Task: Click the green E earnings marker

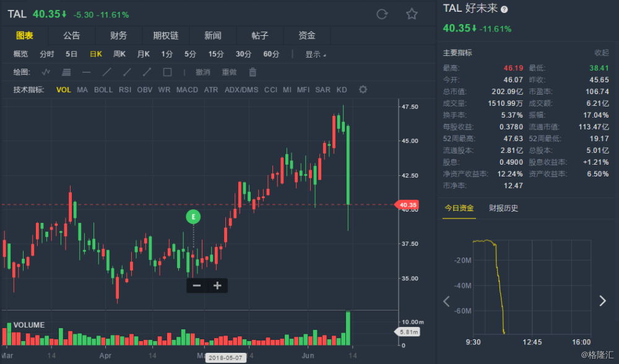Action: [x=193, y=217]
